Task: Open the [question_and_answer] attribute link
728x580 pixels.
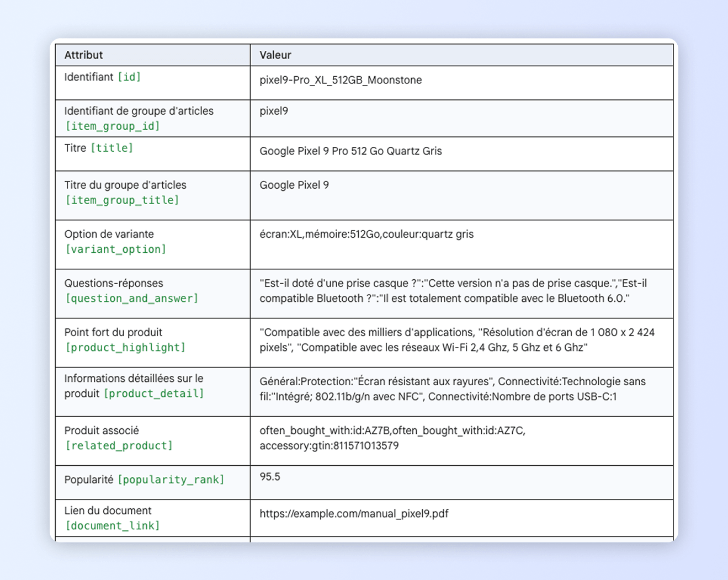Action: pos(131,298)
